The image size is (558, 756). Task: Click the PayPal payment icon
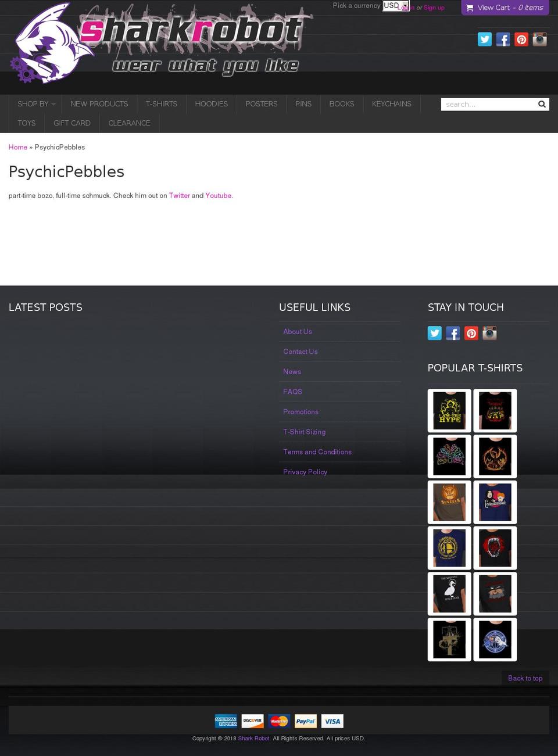click(306, 721)
